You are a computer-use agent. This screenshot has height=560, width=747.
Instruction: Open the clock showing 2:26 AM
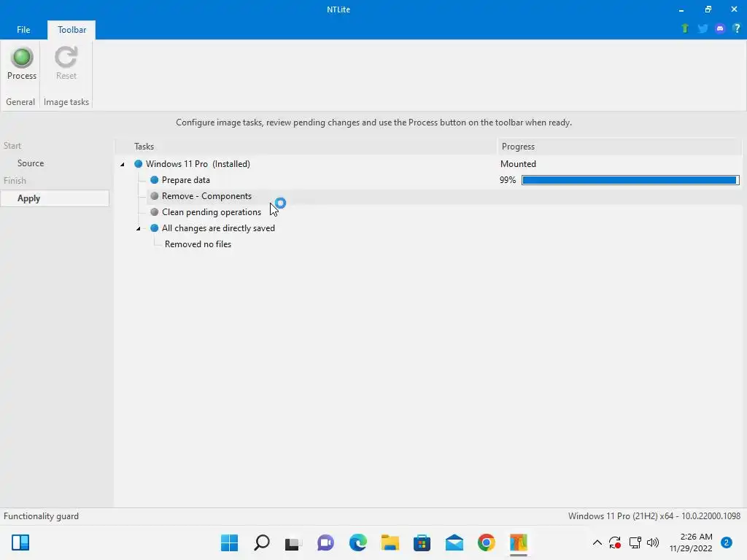click(x=691, y=542)
